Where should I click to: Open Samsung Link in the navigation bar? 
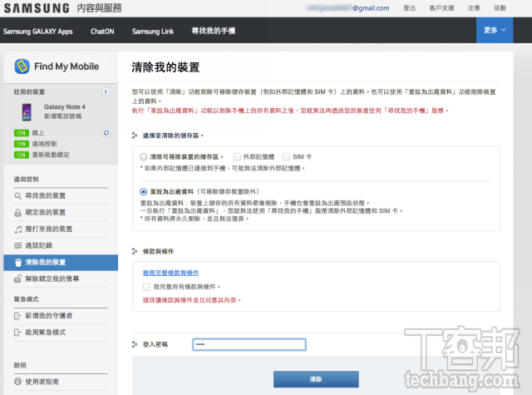pyautogui.click(x=153, y=32)
